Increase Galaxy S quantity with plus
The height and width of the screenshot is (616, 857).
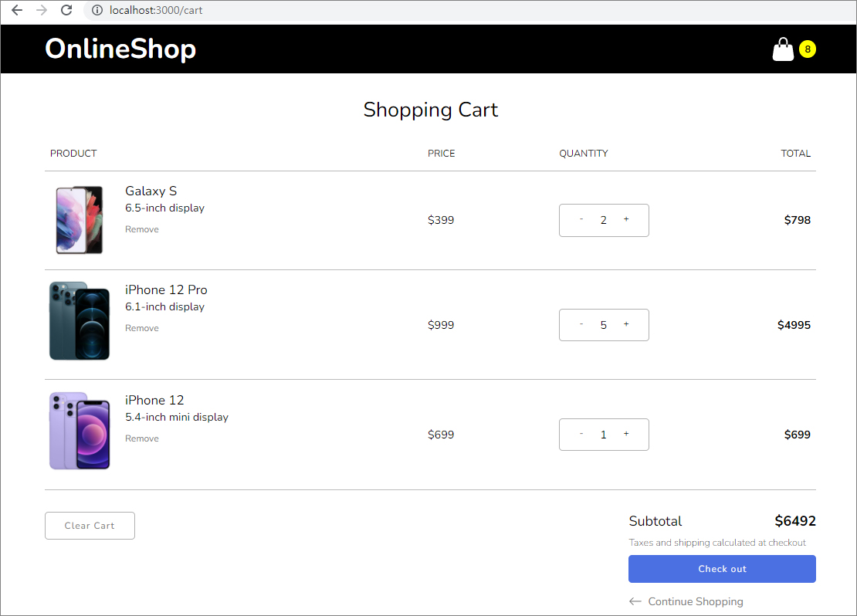coord(626,219)
